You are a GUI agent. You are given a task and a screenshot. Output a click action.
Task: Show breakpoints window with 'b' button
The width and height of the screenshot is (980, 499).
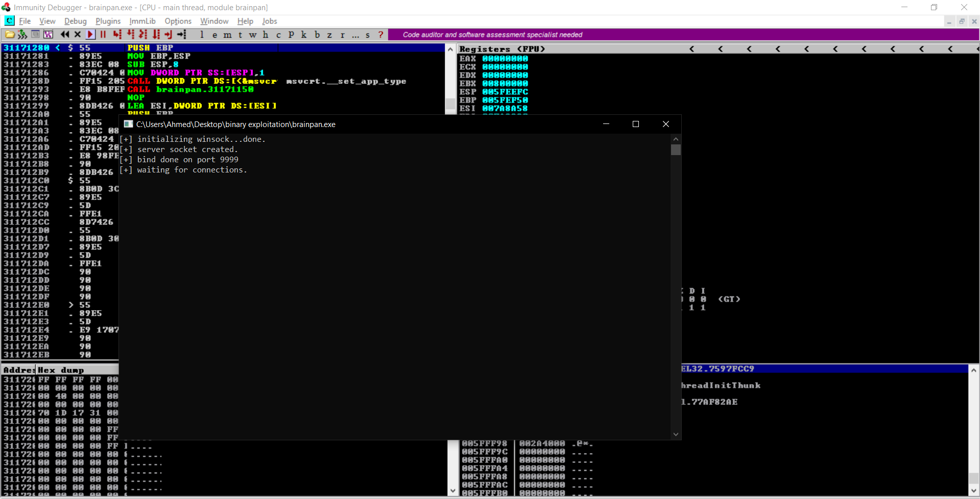coord(317,35)
